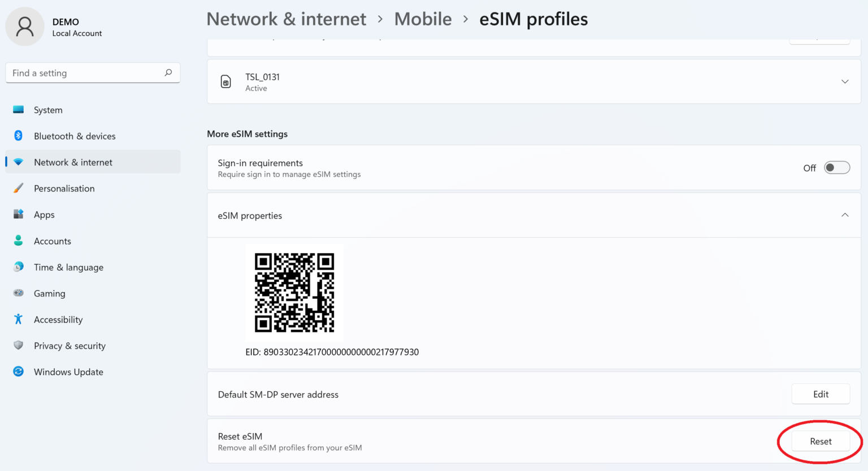Viewport: 868px width, 471px height.
Task: Click the Privacy & security shield icon
Action: click(18, 346)
